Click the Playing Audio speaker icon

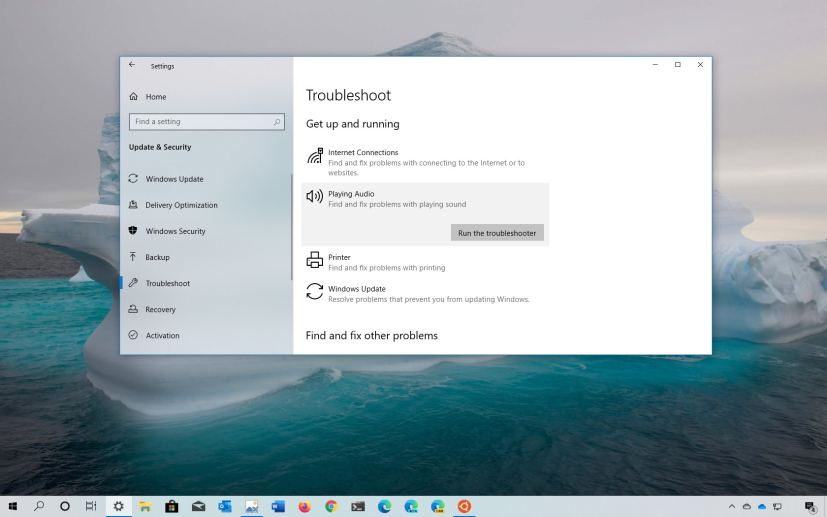click(x=314, y=197)
